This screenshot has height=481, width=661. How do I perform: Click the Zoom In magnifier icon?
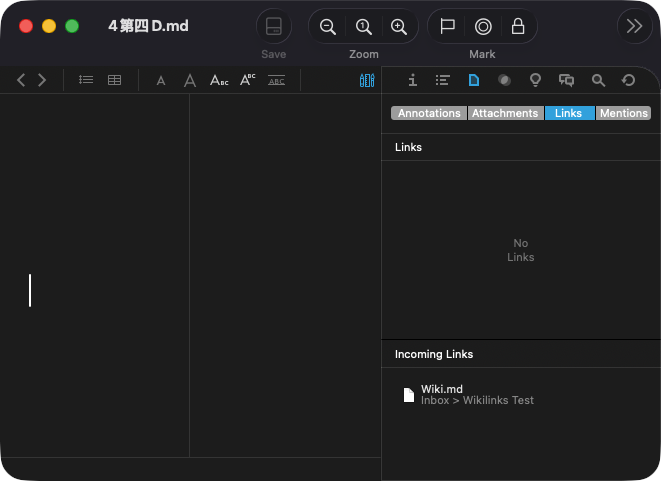pos(399,27)
